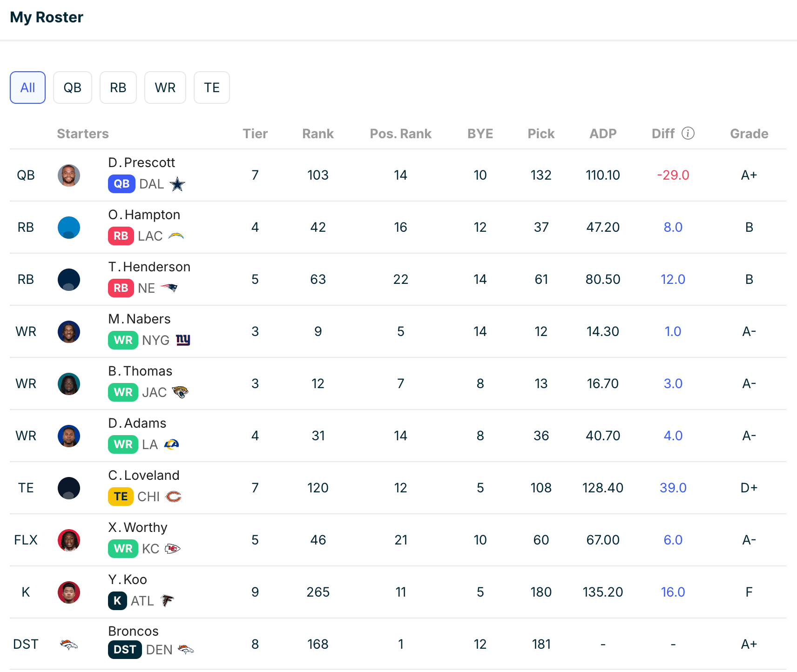Click the Chiefs logo beside KC
Image resolution: width=797 pixels, height=672 pixels.
click(173, 549)
